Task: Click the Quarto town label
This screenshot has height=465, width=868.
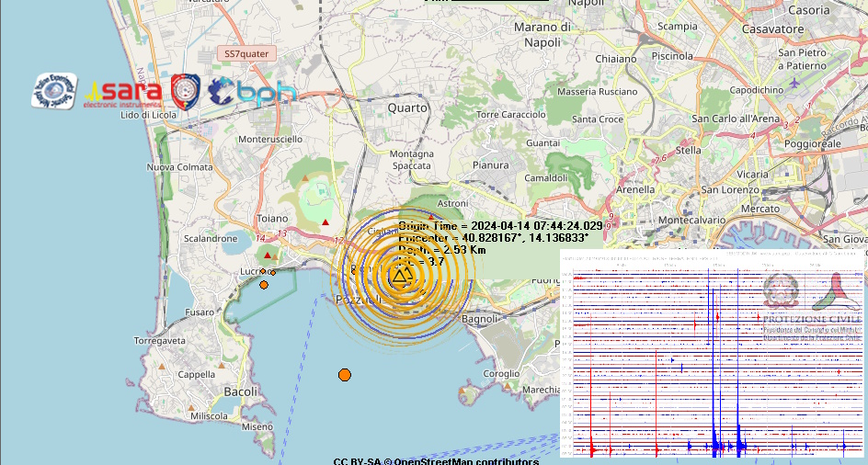Action: (407, 108)
